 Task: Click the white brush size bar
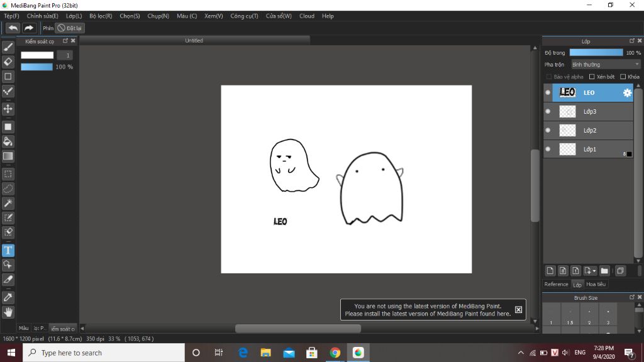(37, 55)
